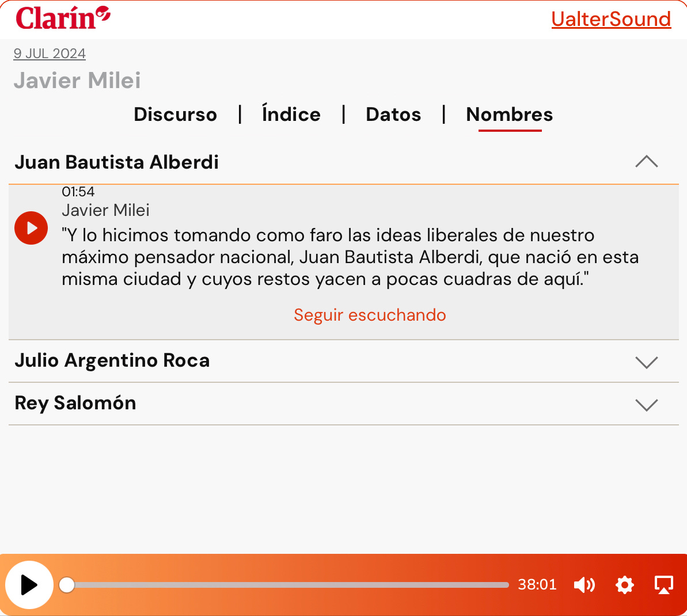This screenshot has height=616, width=687.
Task: Click the Clarín logo
Action: (x=63, y=18)
